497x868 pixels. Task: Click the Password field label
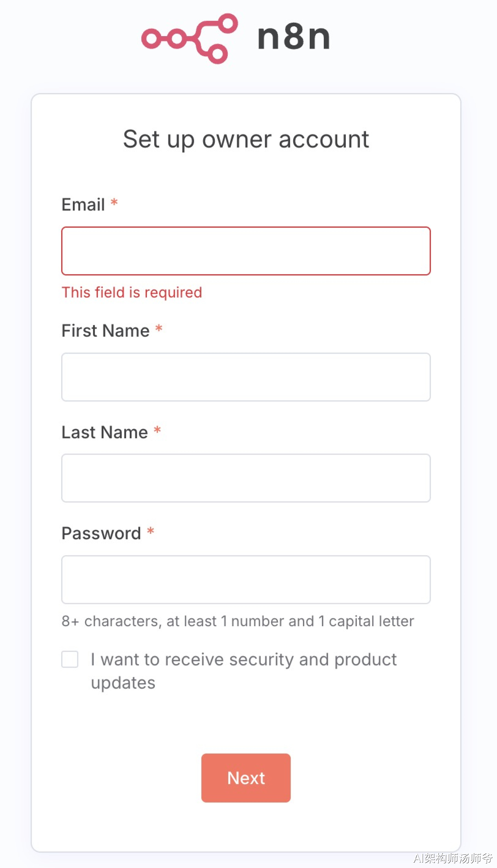click(101, 533)
